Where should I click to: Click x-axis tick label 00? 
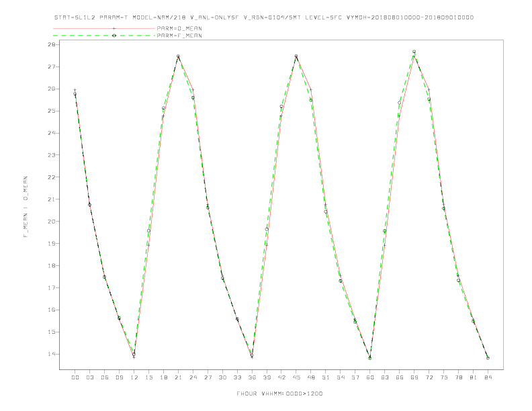tap(75, 377)
